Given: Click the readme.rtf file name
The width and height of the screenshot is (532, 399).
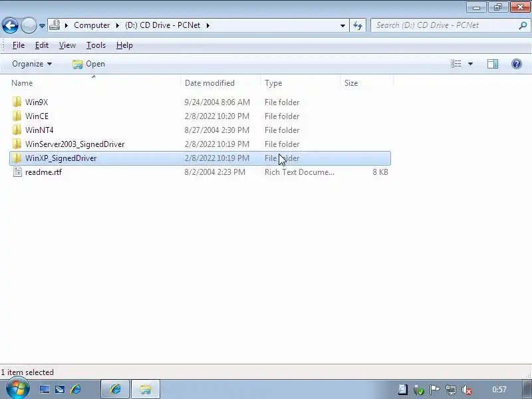Looking at the screenshot, I should click(x=43, y=172).
